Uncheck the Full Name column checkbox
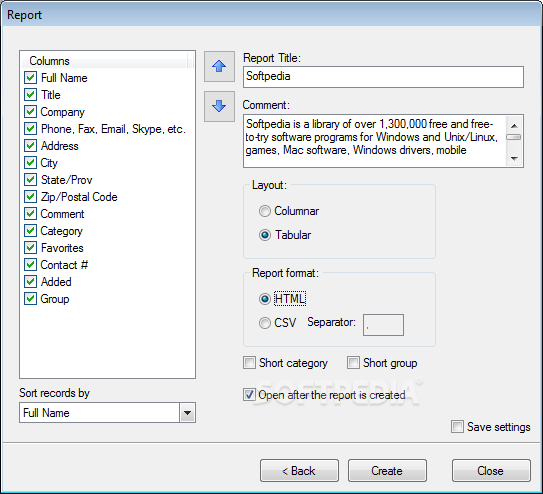 [x=30, y=78]
